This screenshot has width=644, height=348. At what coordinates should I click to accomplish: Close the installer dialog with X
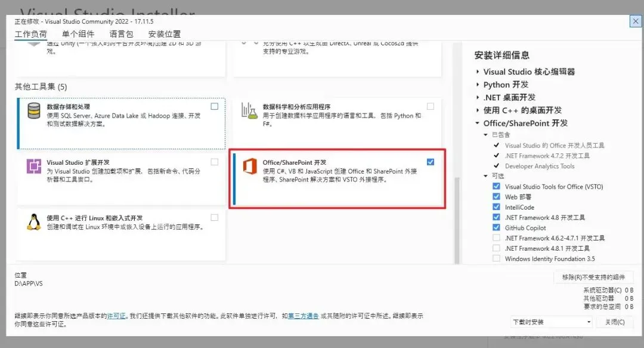pyautogui.click(x=636, y=21)
